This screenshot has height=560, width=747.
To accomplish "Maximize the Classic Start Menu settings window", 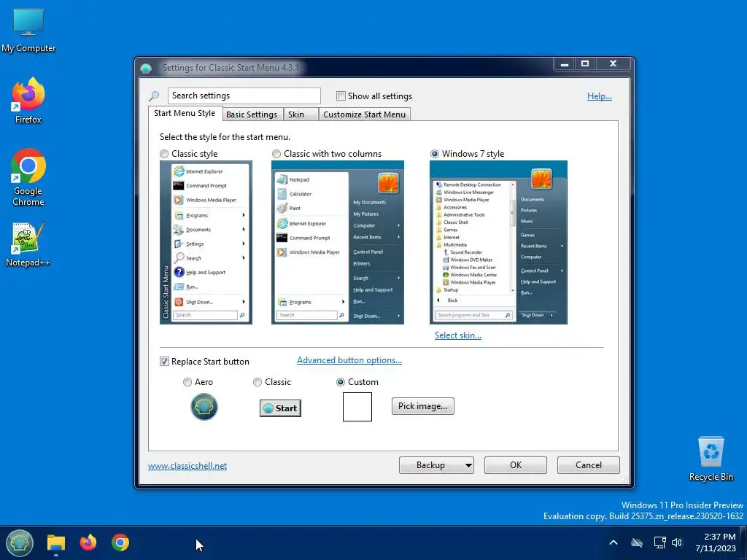I will pos(585,64).
